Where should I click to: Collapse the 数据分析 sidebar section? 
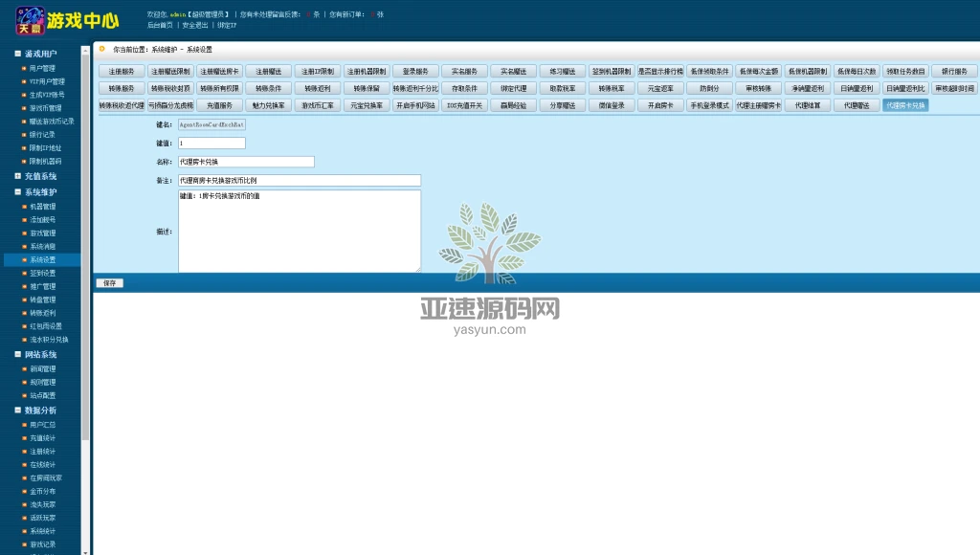click(x=18, y=410)
